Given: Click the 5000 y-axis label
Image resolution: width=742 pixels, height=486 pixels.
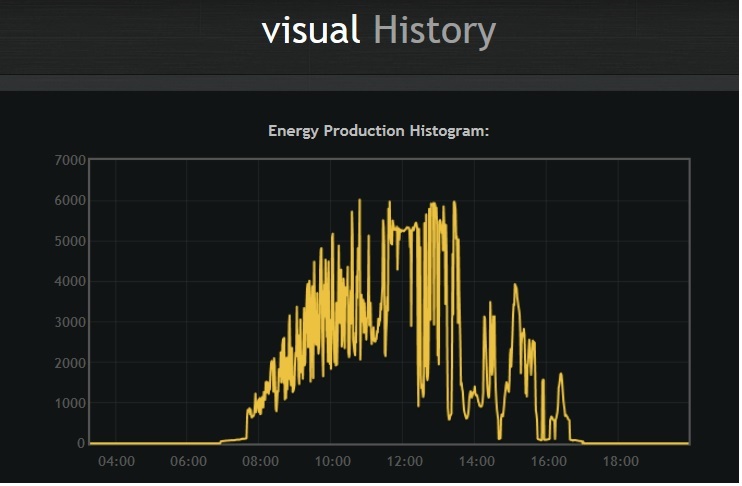Looking at the screenshot, I should coord(70,241).
